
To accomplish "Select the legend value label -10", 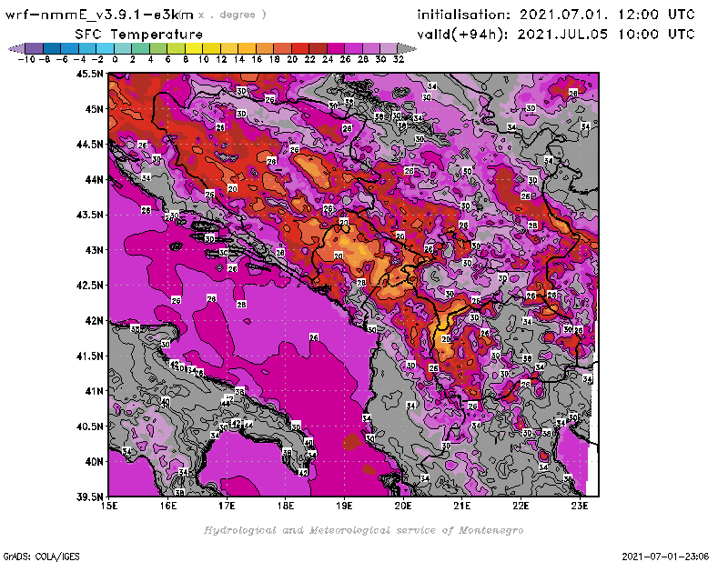I will [26, 60].
